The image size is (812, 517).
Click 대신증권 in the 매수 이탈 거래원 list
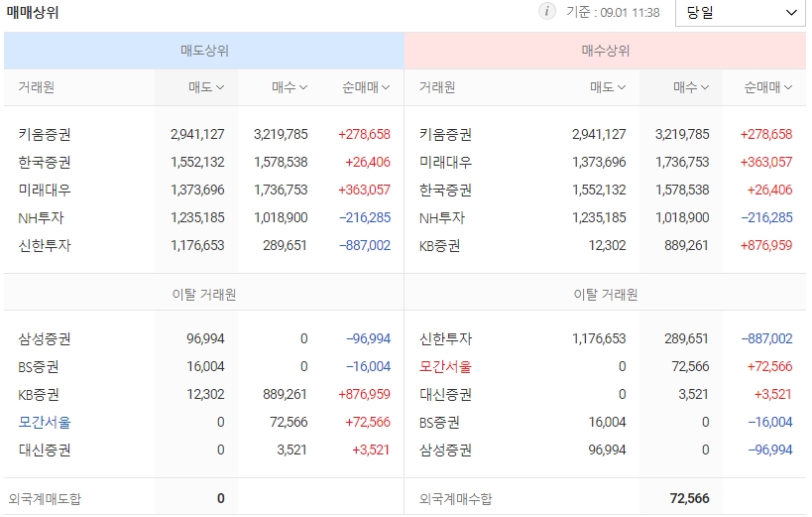pyautogui.click(x=445, y=394)
